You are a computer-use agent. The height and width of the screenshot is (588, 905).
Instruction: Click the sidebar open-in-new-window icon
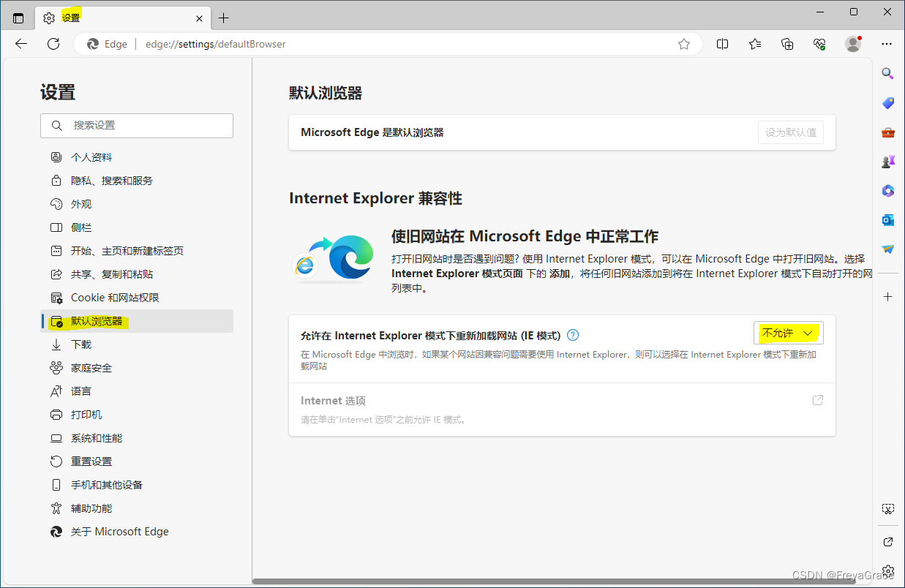[x=888, y=542]
